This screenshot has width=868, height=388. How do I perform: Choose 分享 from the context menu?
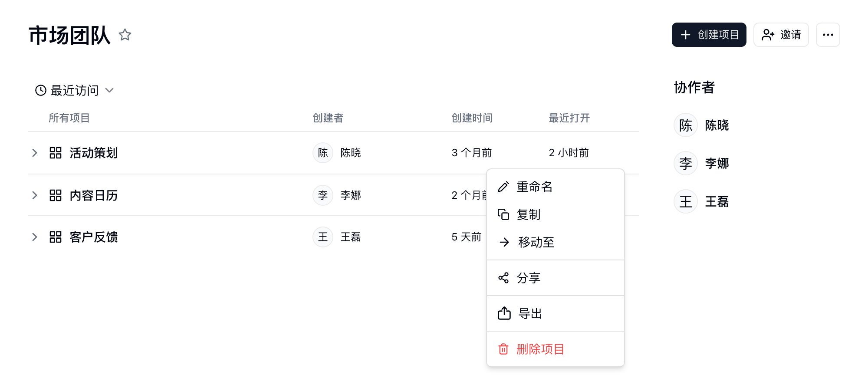(x=556, y=278)
